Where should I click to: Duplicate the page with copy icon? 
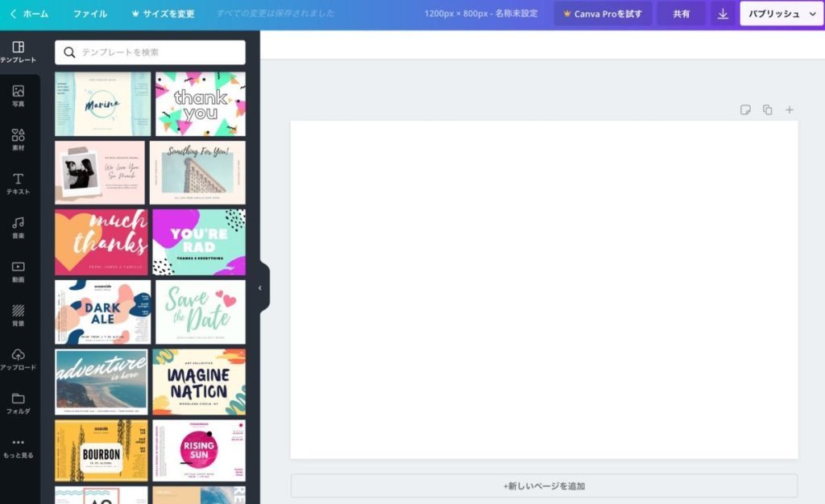coord(767,109)
